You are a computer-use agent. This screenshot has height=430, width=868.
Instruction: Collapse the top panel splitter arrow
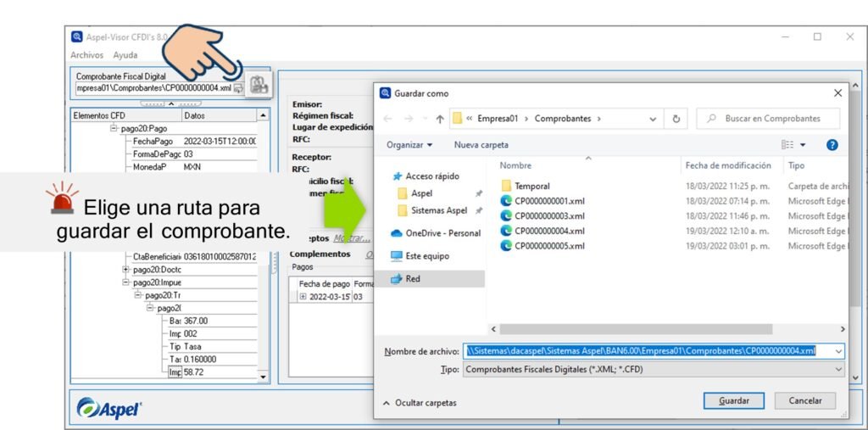[170, 103]
